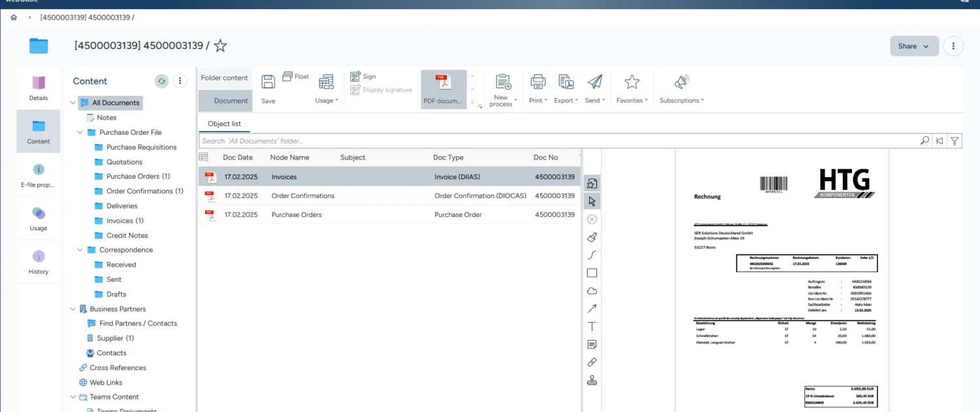The height and width of the screenshot is (412, 980).
Task: Select the Object list tab
Action: tap(224, 124)
